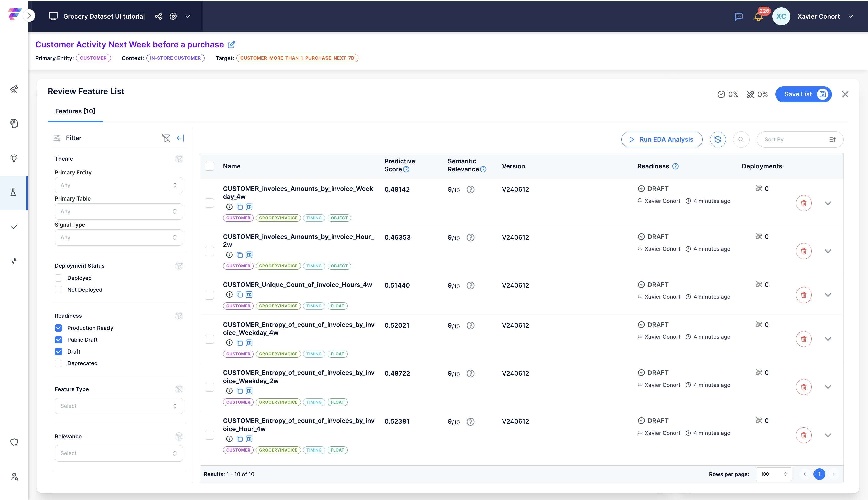Image resolution: width=868 pixels, height=500 pixels.
Task: Open Primary Table dropdown
Action: (119, 212)
